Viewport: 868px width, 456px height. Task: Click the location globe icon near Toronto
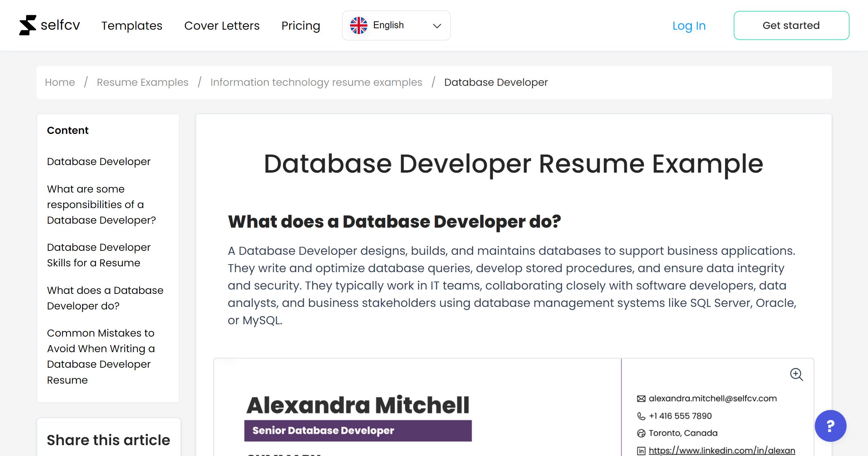coord(641,433)
